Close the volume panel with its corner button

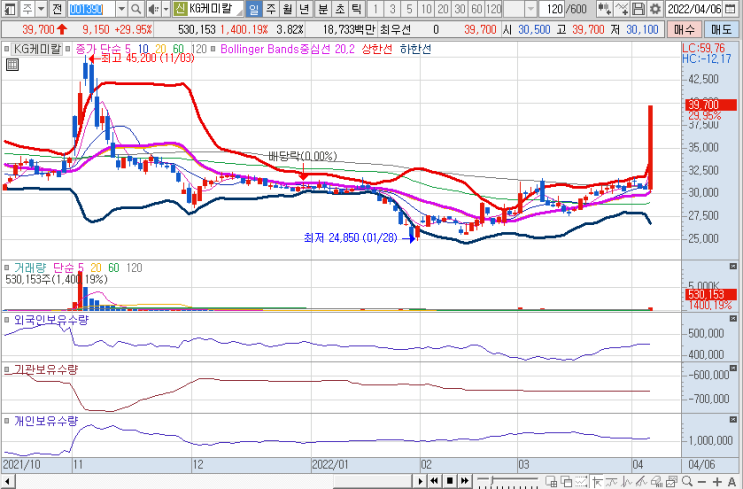(733, 266)
